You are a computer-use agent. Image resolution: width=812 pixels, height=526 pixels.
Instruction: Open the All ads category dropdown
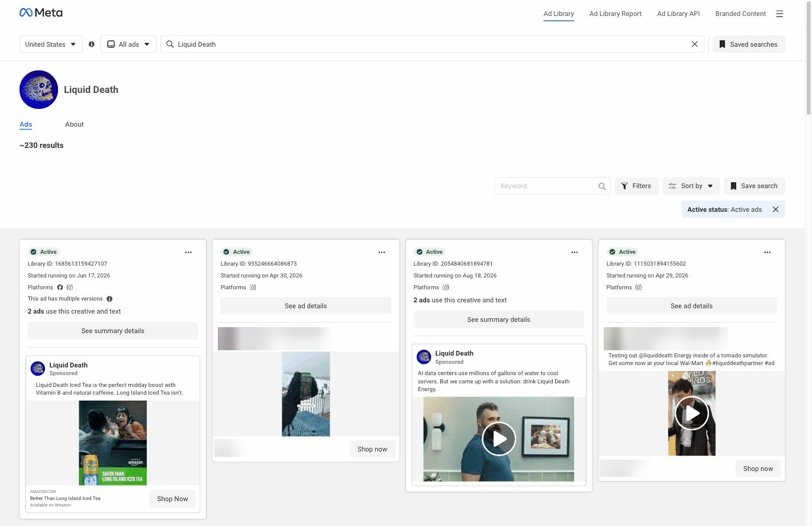(128, 44)
